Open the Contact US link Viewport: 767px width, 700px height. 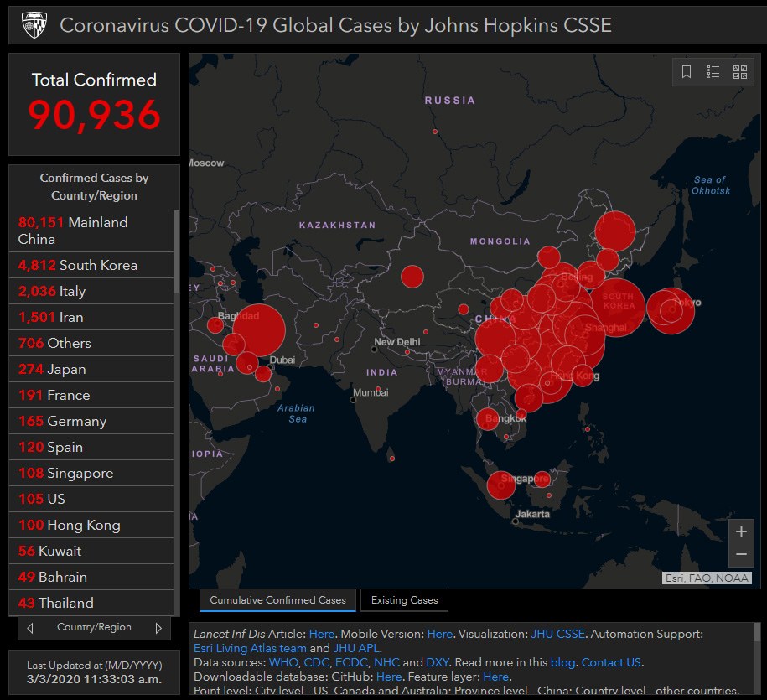[x=611, y=662]
